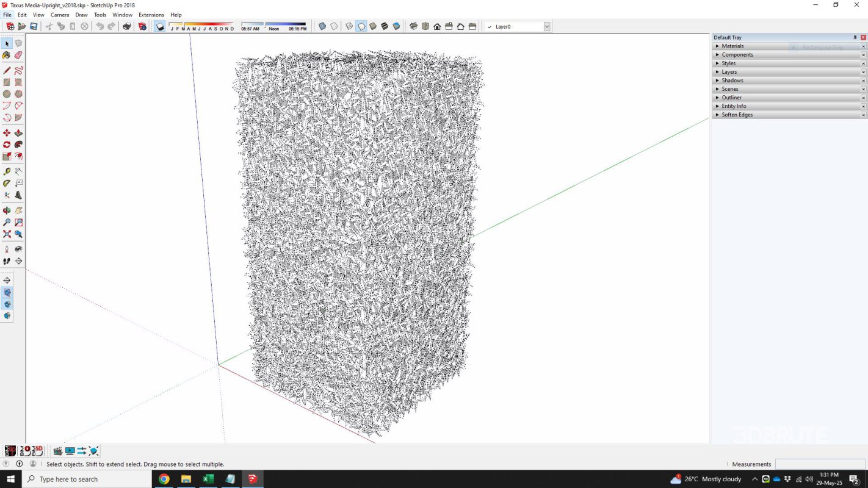This screenshot has height=488, width=868.
Task: Toggle shadows on or off
Action: click(x=159, y=26)
